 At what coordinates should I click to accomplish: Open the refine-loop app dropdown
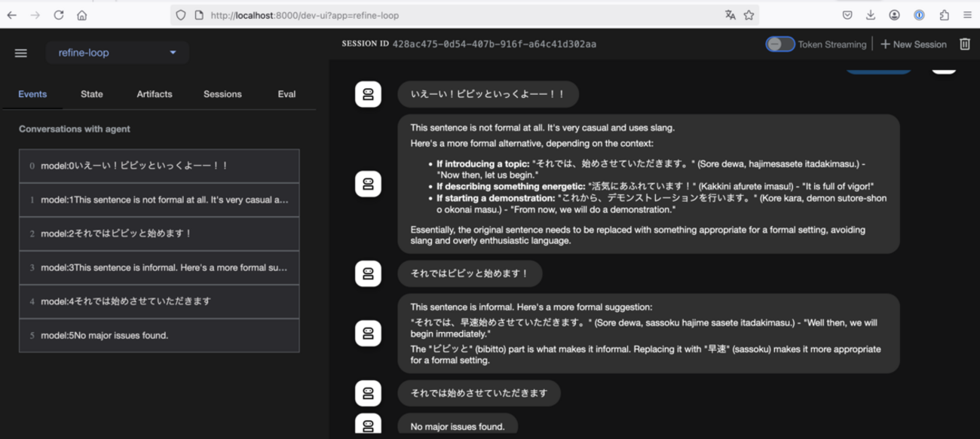(x=117, y=52)
